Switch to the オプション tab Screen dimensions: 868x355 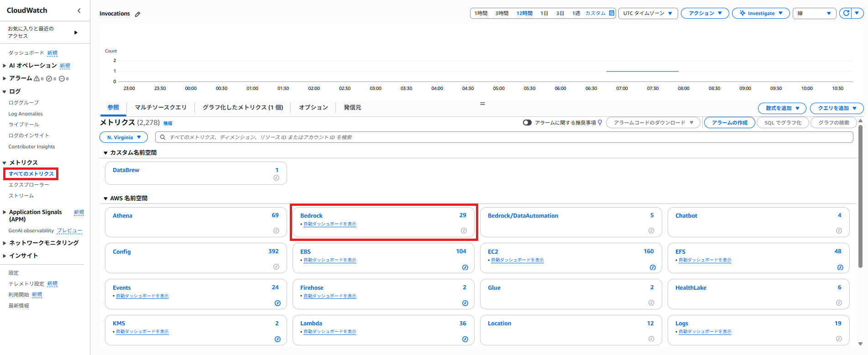pos(314,108)
